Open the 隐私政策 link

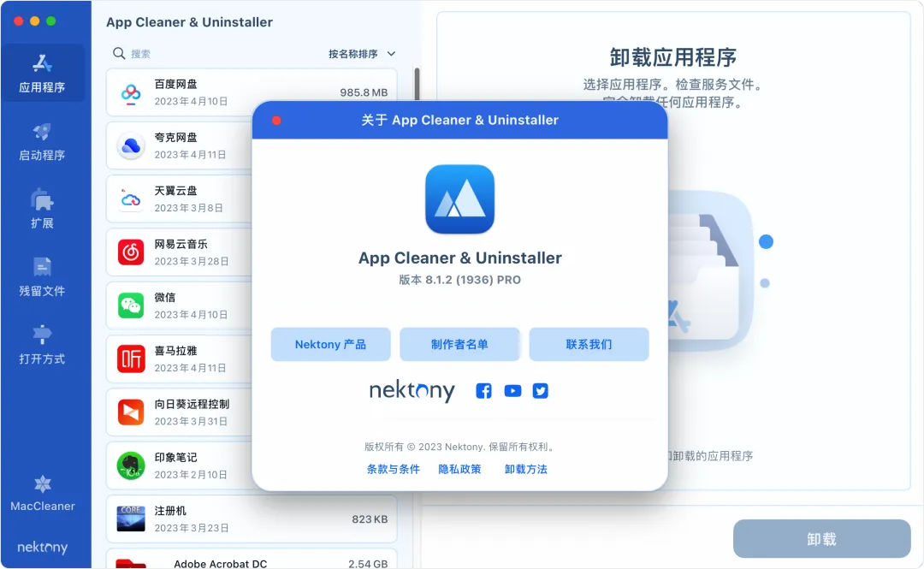[459, 470]
